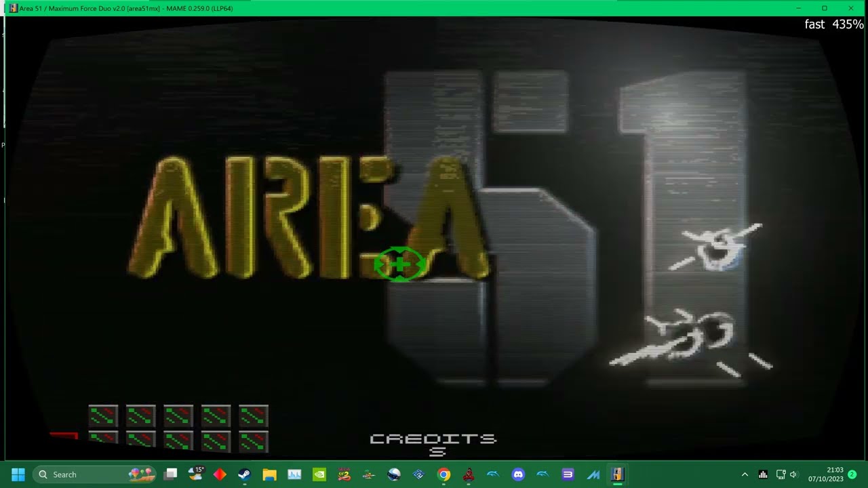Image resolution: width=868 pixels, height=488 pixels.
Task: Close the MAME window
Action: point(851,8)
